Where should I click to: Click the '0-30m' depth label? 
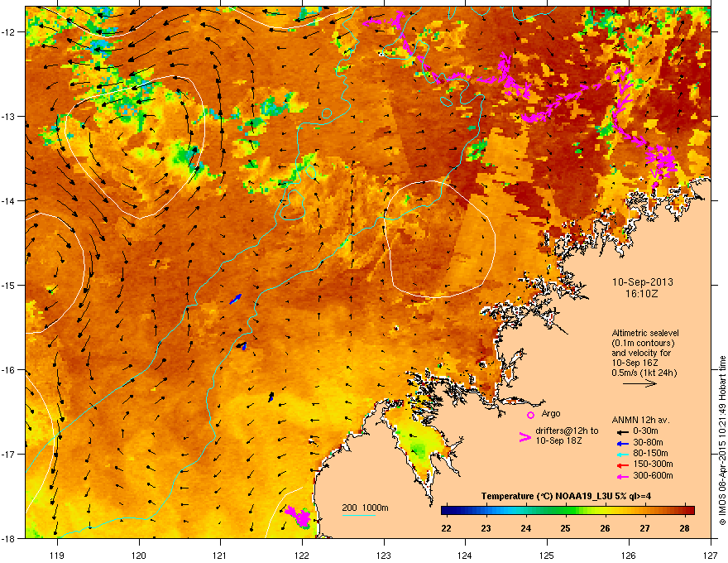tap(645, 431)
